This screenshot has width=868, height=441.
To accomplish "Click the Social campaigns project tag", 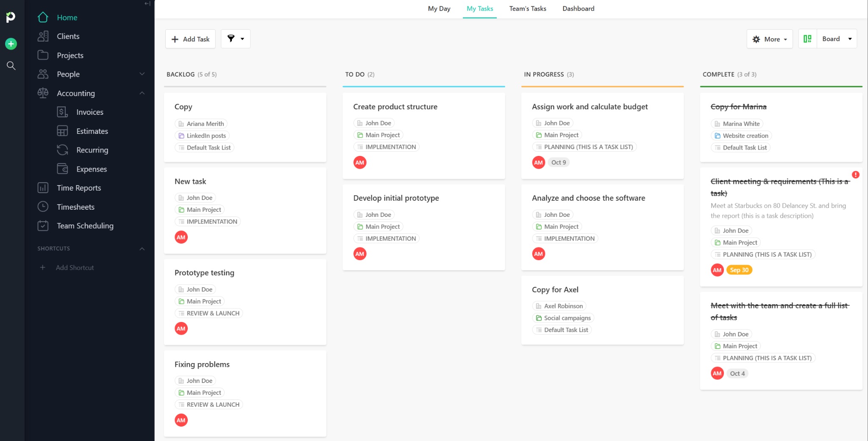I will [x=563, y=318].
